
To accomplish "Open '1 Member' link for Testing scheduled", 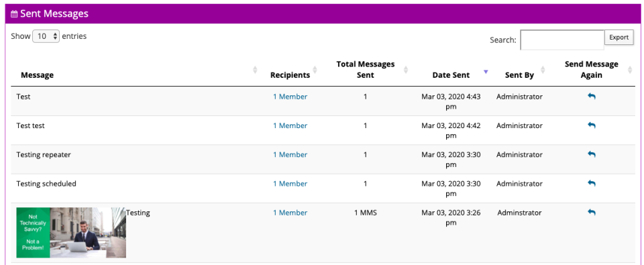I will (x=290, y=184).
